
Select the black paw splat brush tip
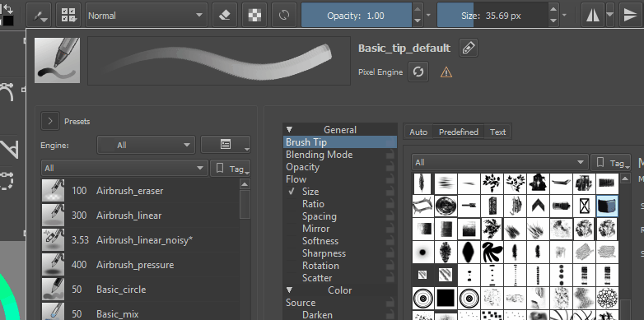[492, 252]
